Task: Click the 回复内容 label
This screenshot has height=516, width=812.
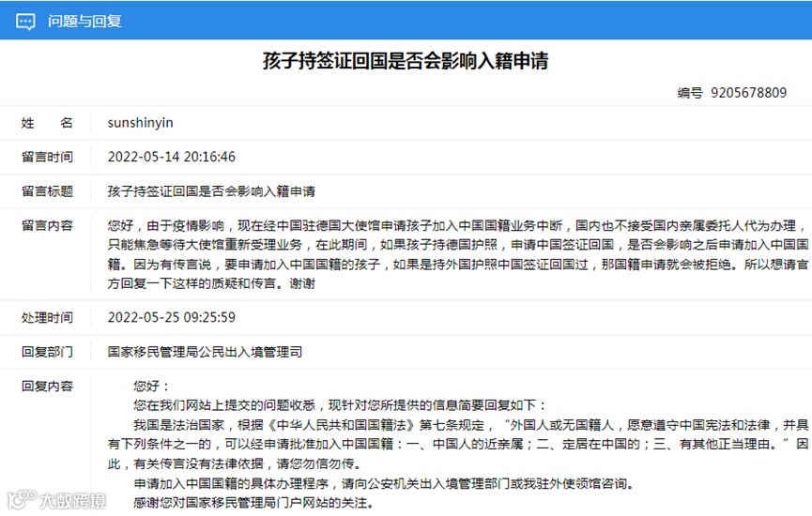Action: [47, 387]
